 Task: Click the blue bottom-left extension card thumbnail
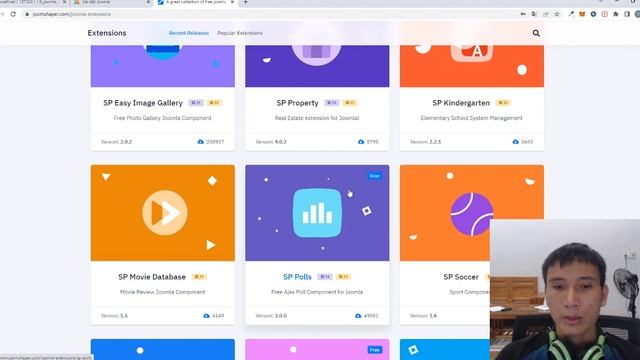pyautogui.click(x=162, y=349)
